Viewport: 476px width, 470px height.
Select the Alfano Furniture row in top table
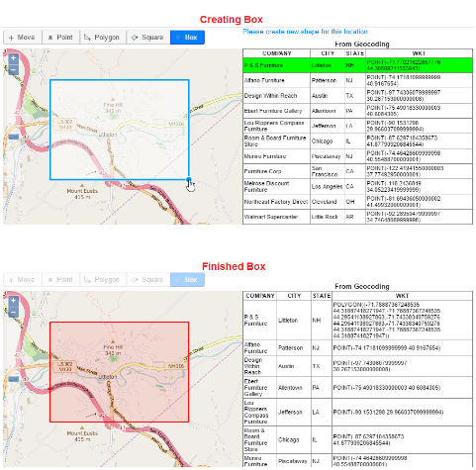click(x=357, y=80)
